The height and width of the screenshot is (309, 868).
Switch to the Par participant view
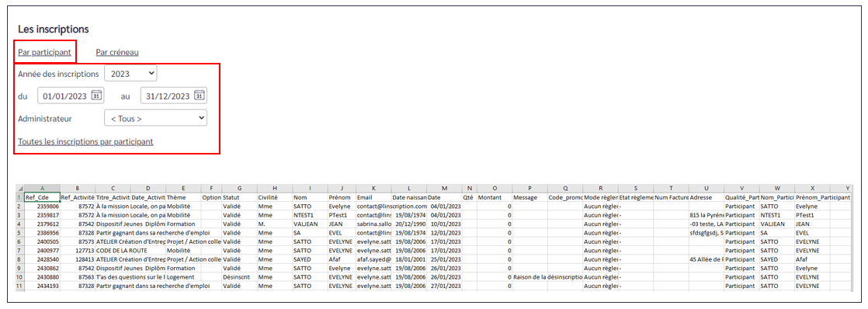(44, 53)
